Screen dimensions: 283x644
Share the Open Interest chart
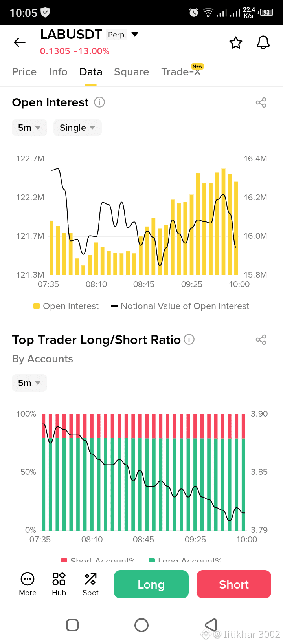261,102
